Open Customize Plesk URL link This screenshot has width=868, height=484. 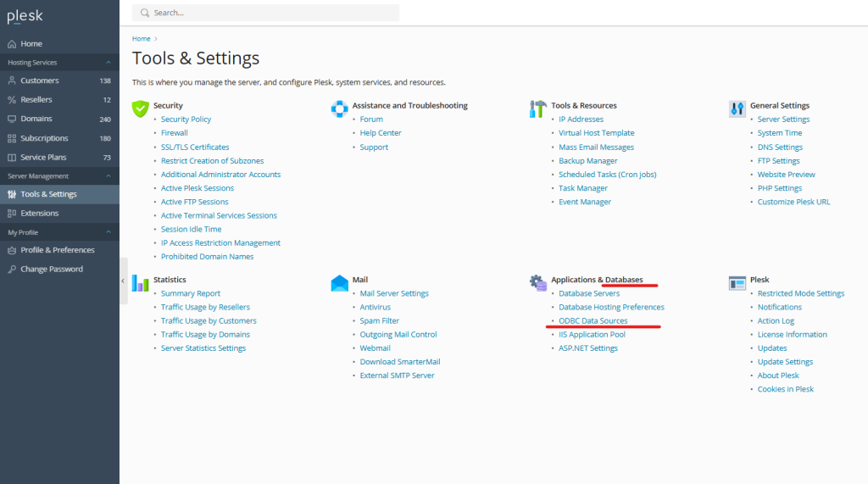click(x=793, y=202)
